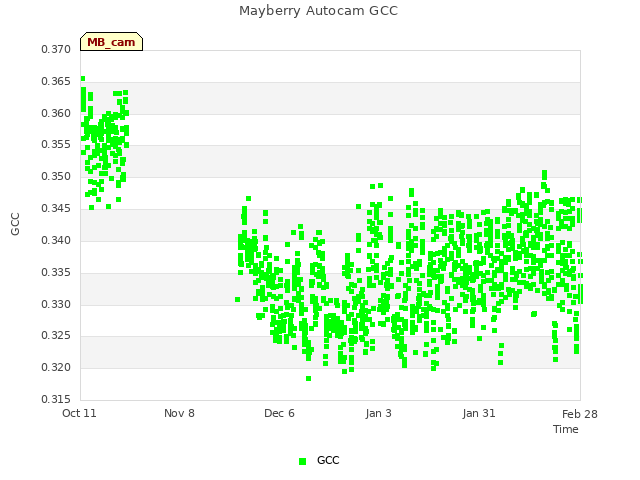Select the MB_cam tab label
Image resolution: width=640 pixels, height=480 pixels.
point(111,42)
